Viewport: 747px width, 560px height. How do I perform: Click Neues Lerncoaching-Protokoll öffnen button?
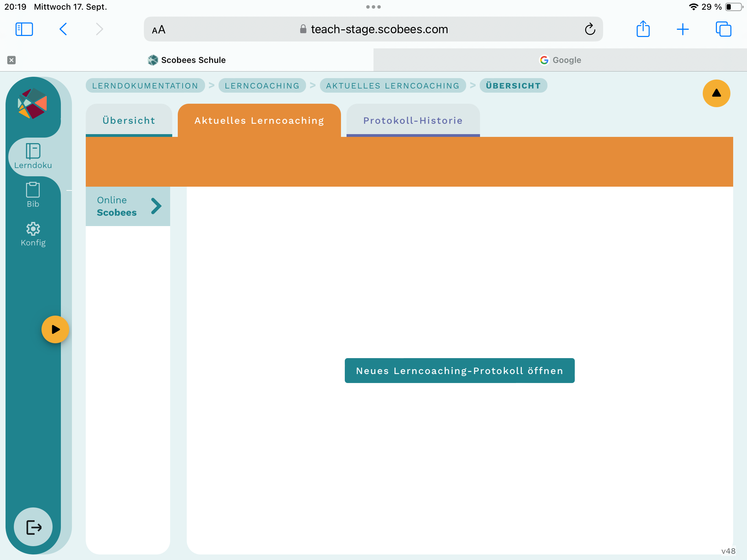[x=460, y=371]
